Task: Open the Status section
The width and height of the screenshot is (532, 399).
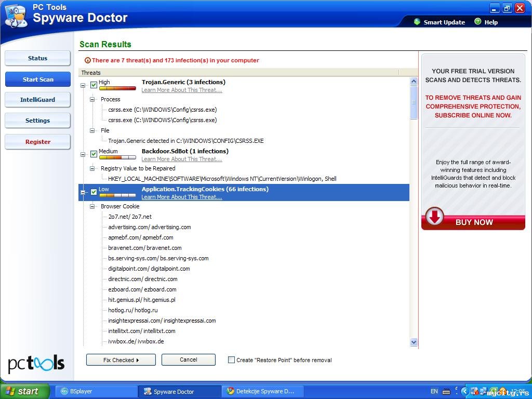Action: coord(37,58)
